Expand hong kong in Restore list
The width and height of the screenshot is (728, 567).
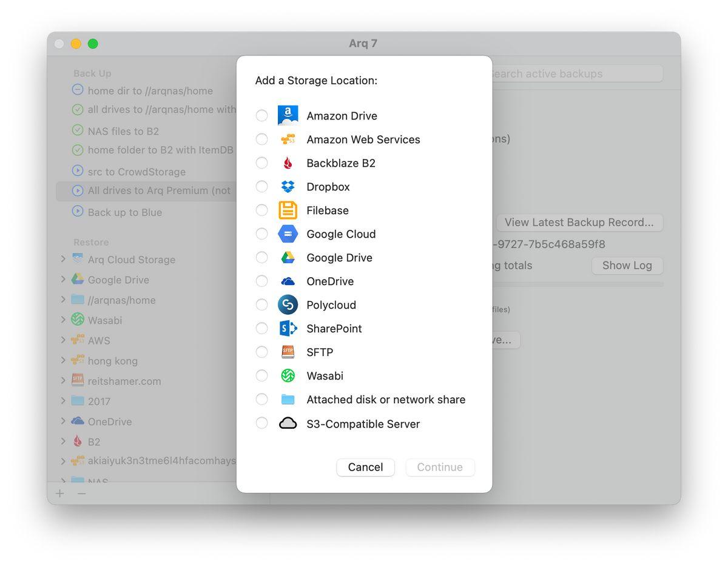(63, 360)
